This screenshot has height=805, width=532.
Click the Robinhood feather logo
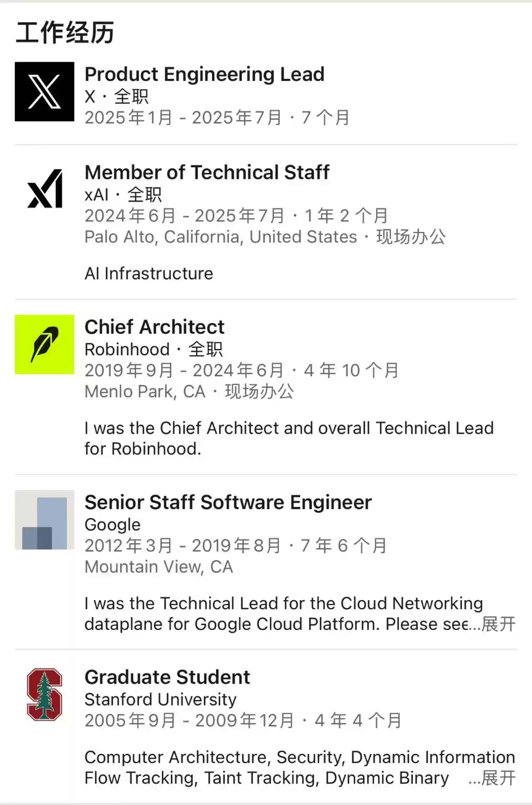pos(45,344)
